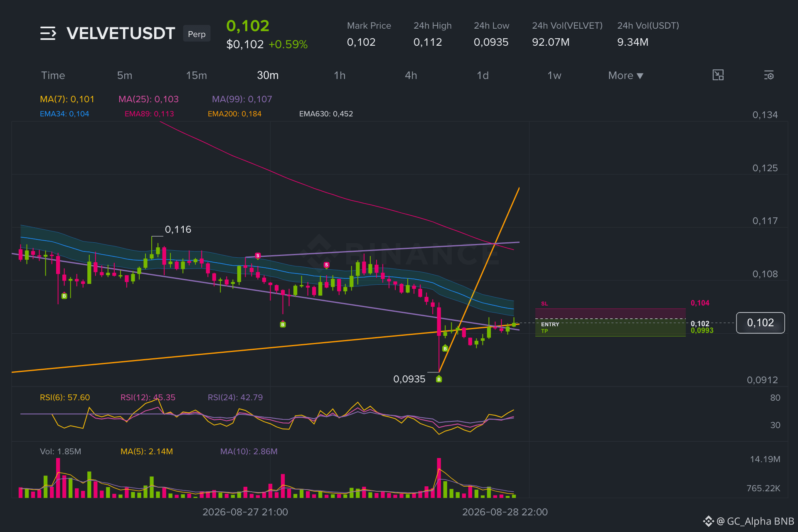Click the EMA630: 0,452 indicator label

326,114
